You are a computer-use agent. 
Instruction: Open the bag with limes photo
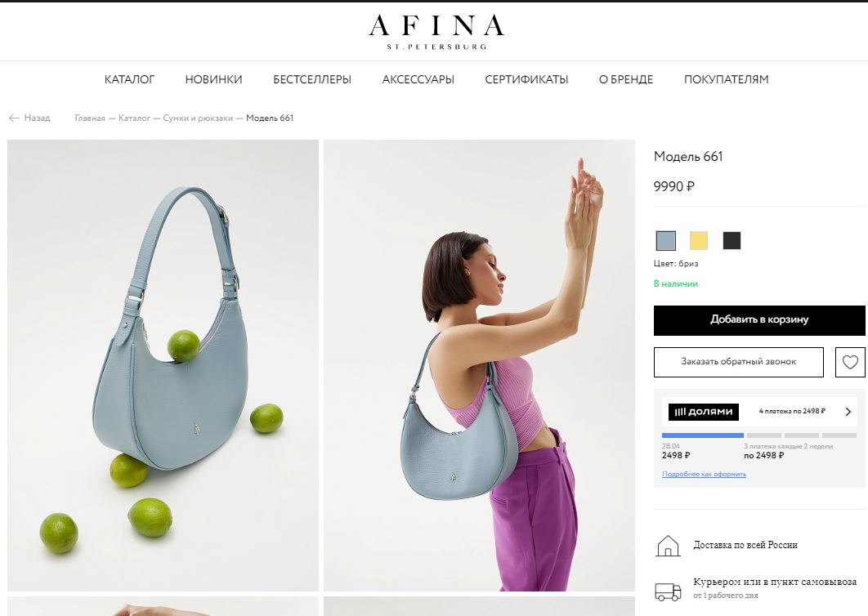[163, 365]
